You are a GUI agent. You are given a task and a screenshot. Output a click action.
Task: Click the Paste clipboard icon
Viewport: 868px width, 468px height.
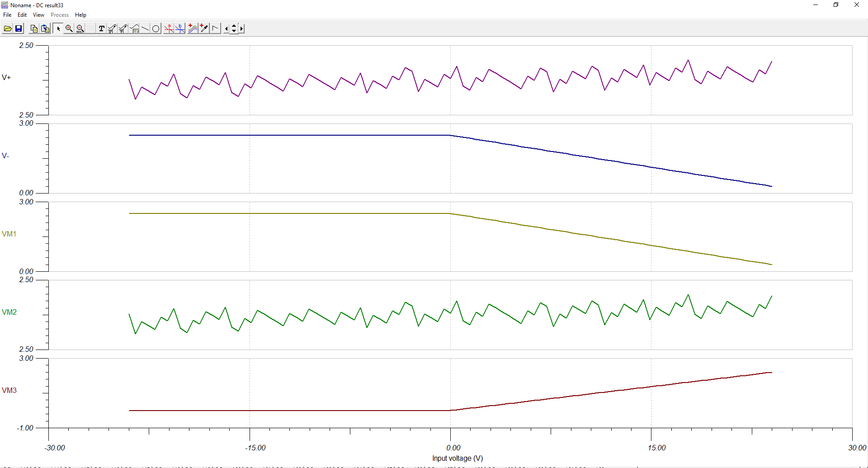coord(45,28)
